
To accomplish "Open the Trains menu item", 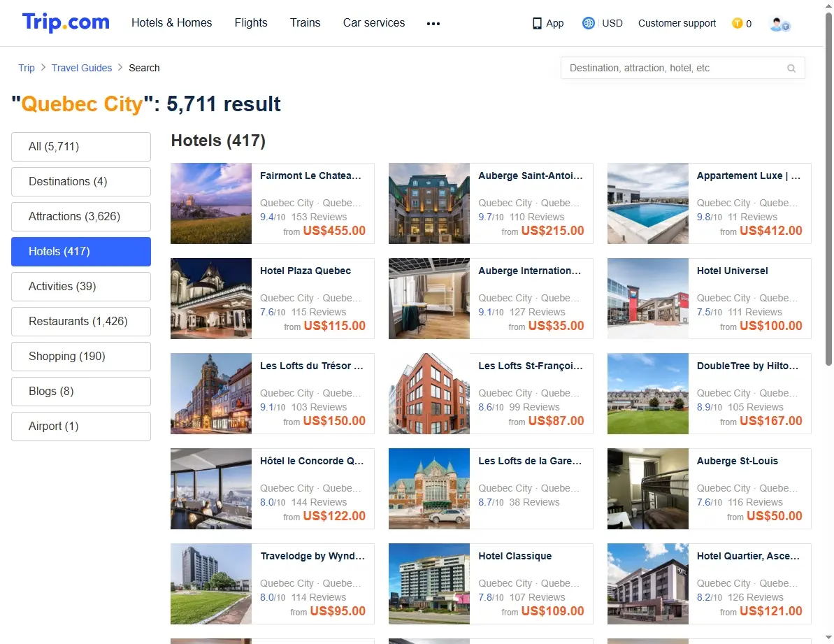I will [305, 23].
